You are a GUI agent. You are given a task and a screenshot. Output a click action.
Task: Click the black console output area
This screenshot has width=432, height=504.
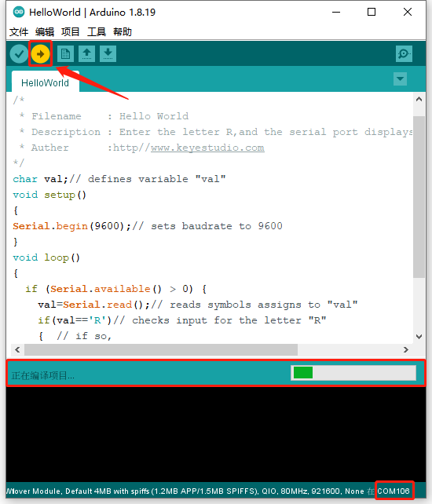click(x=216, y=434)
